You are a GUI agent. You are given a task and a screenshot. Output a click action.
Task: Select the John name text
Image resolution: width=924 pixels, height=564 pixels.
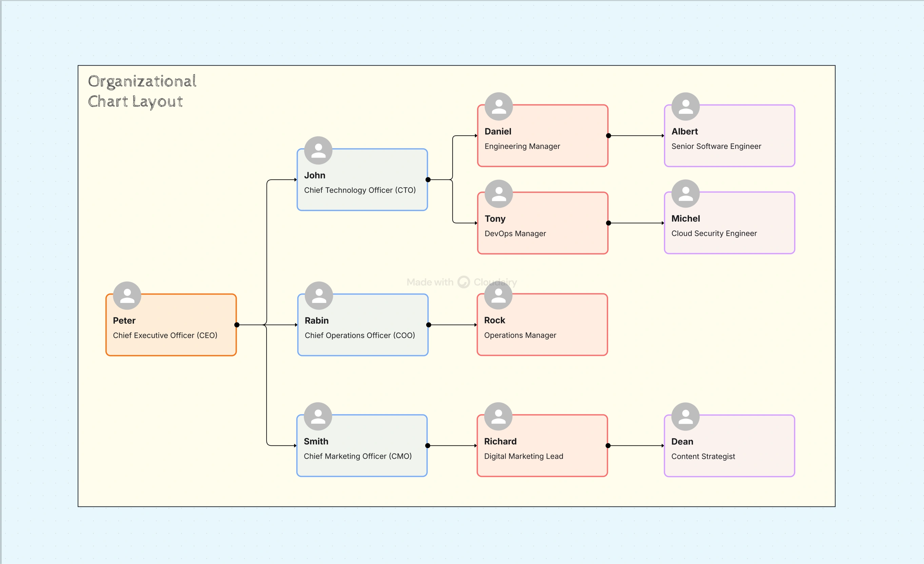(x=315, y=175)
